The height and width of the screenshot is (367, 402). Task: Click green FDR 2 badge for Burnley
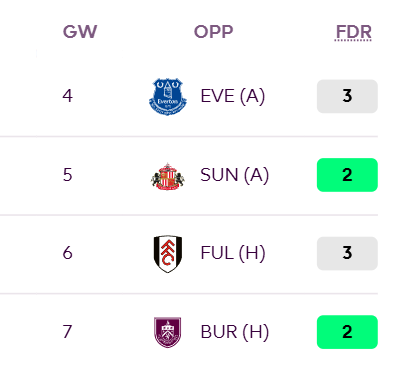coord(347,332)
